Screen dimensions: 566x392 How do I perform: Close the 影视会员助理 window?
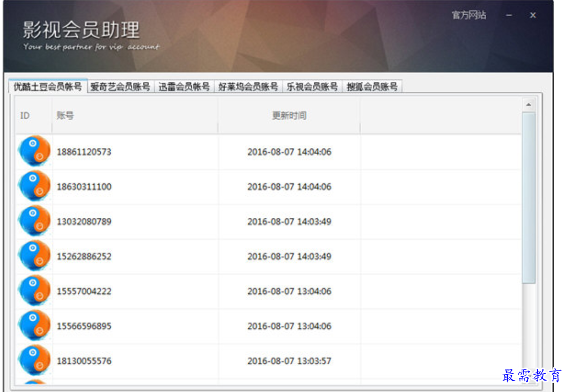(x=533, y=15)
